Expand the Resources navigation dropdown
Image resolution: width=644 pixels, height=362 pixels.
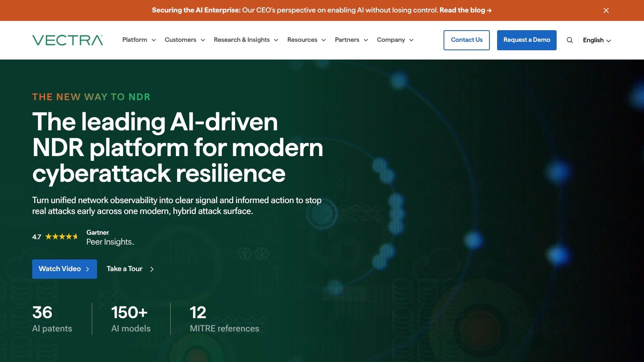(306, 40)
